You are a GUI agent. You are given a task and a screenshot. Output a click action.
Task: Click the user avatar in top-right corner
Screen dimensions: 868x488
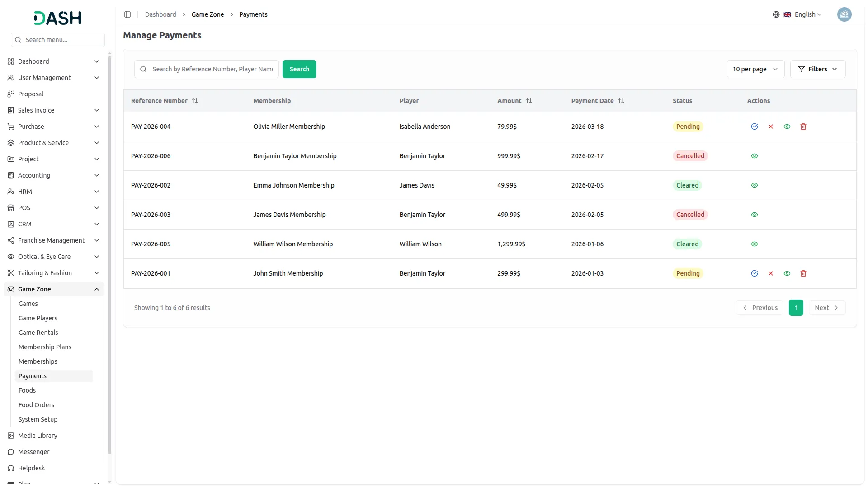tap(844, 14)
